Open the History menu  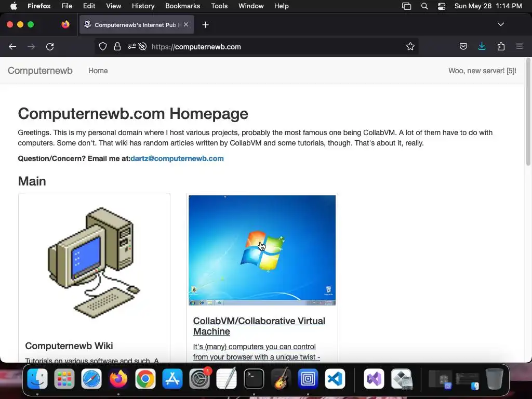coord(143,6)
